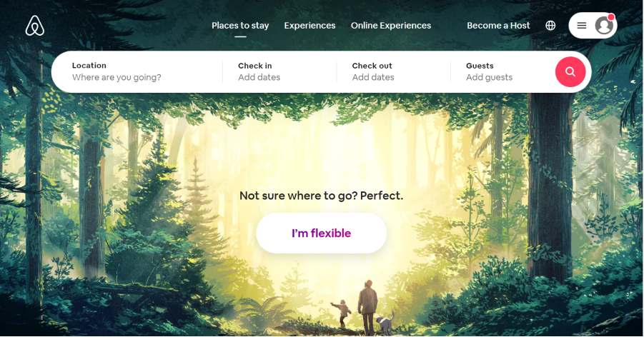Screen dimensions: 644x337
Task: Click the Airbnb logo
Action: 35,26
